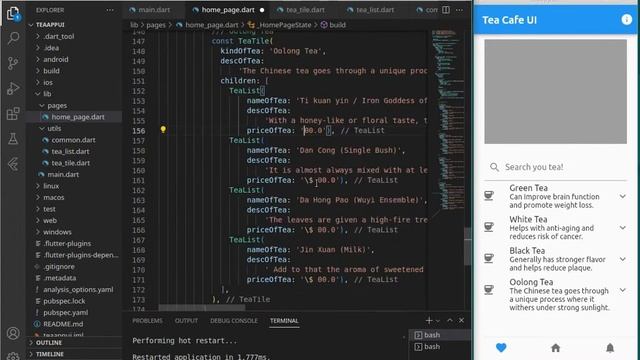The image size is (640, 360).
Task: Switch to the tea_list.dart editor tab
Action: [x=375, y=10]
